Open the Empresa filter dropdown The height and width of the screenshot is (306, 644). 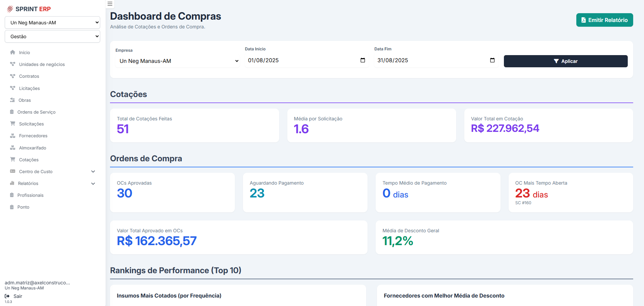[x=177, y=61]
